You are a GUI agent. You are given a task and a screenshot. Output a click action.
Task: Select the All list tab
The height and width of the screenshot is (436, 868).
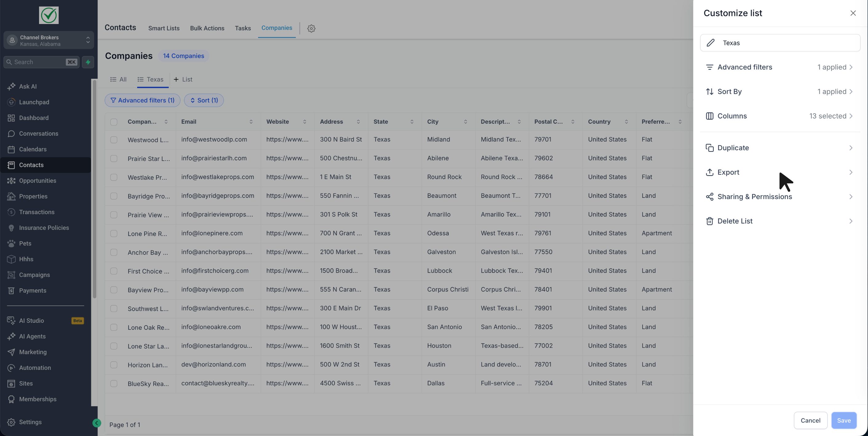(118, 79)
